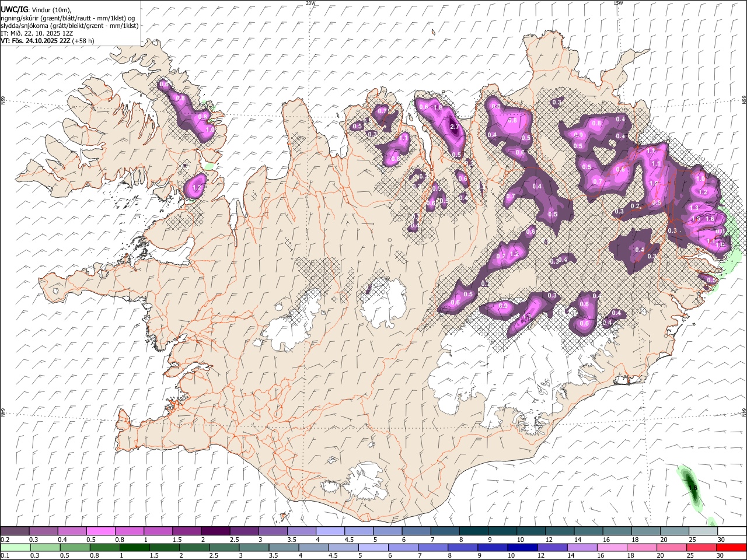747x560 pixels.
Task: Select the 'Vindur (10m)' heading text
Action: pyautogui.click(x=51, y=10)
